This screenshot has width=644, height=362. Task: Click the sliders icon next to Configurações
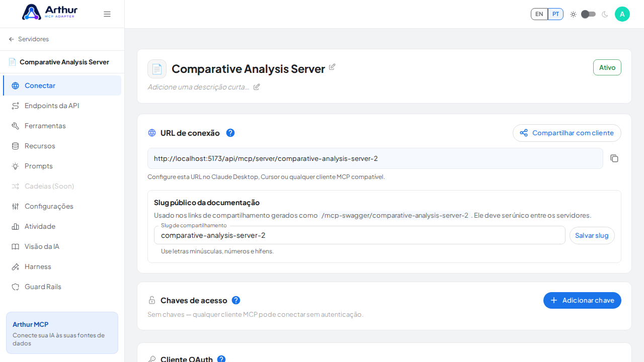[x=16, y=206]
